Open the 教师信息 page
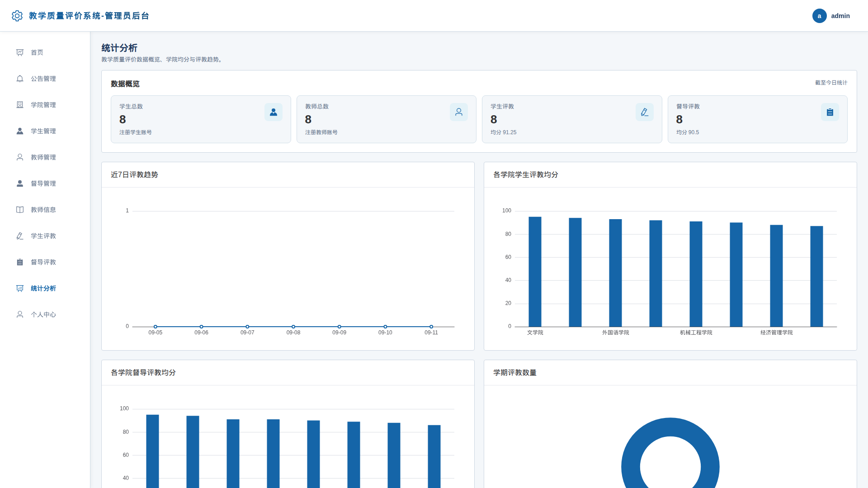Viewport: 868px width, 488px height. click(x=45, y=210)
